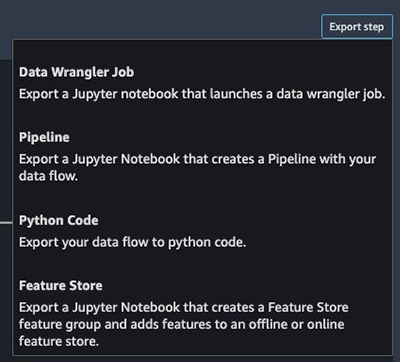Pick the Jupyter notebook data wrangler job entry
Screen dimensions: 400x362
pos(202,83)
